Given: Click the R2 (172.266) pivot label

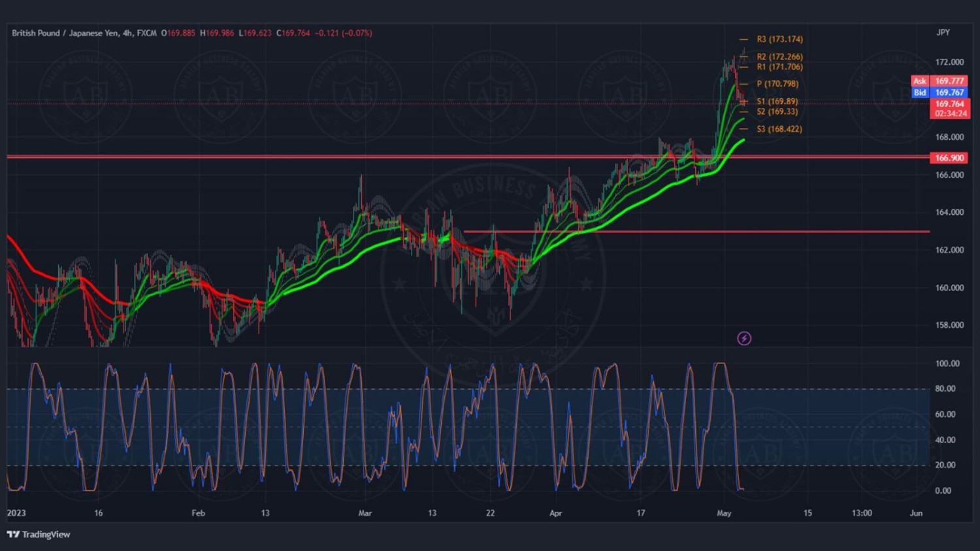Looking at the screenshot, I should (x=779, y=57).
